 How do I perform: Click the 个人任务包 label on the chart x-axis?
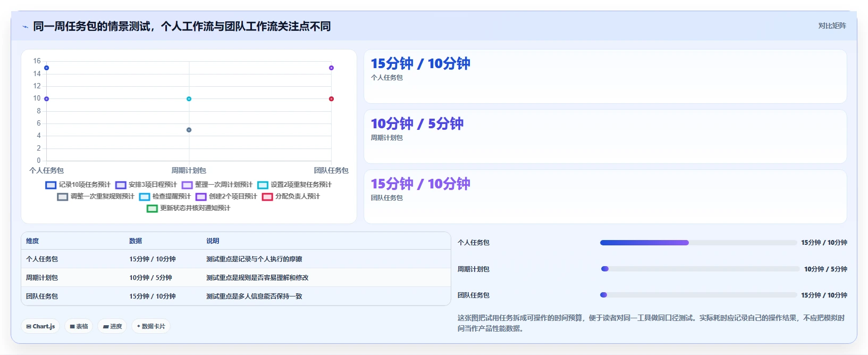tap(47, 170)
